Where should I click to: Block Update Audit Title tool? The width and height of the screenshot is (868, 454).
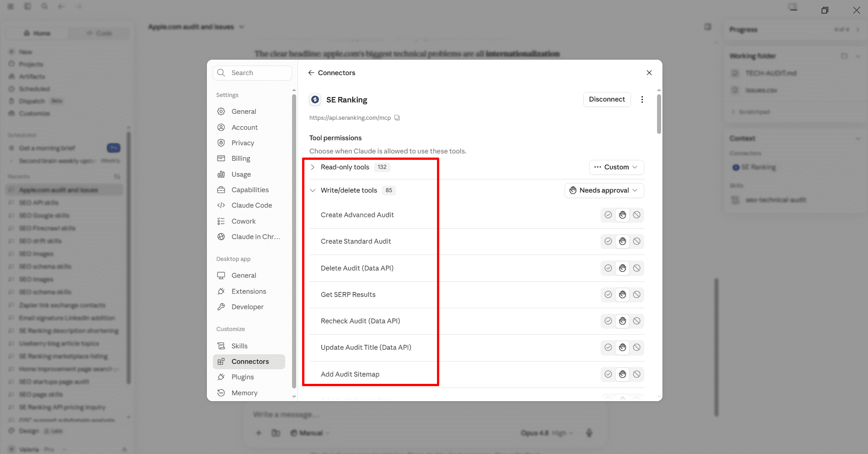(x=637, y=347)
